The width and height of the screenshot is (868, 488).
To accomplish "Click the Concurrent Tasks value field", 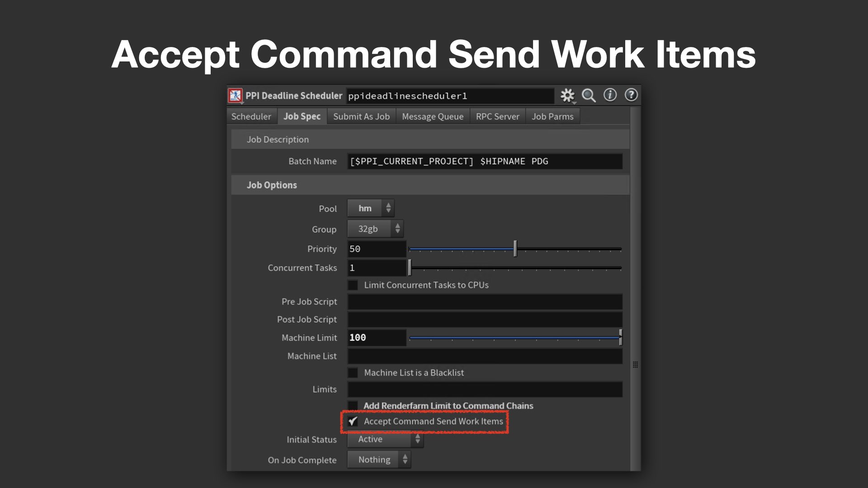I will [377, 268].
